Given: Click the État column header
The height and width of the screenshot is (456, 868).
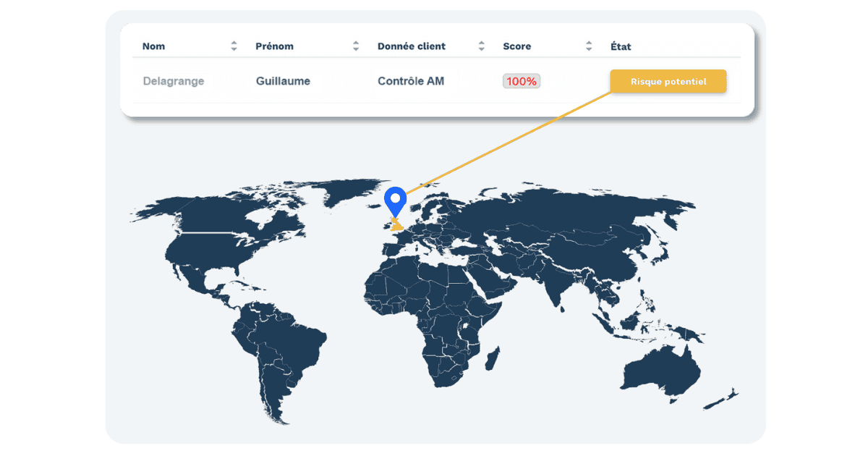Looking at the screenshot, I should [x=621, y=46].
